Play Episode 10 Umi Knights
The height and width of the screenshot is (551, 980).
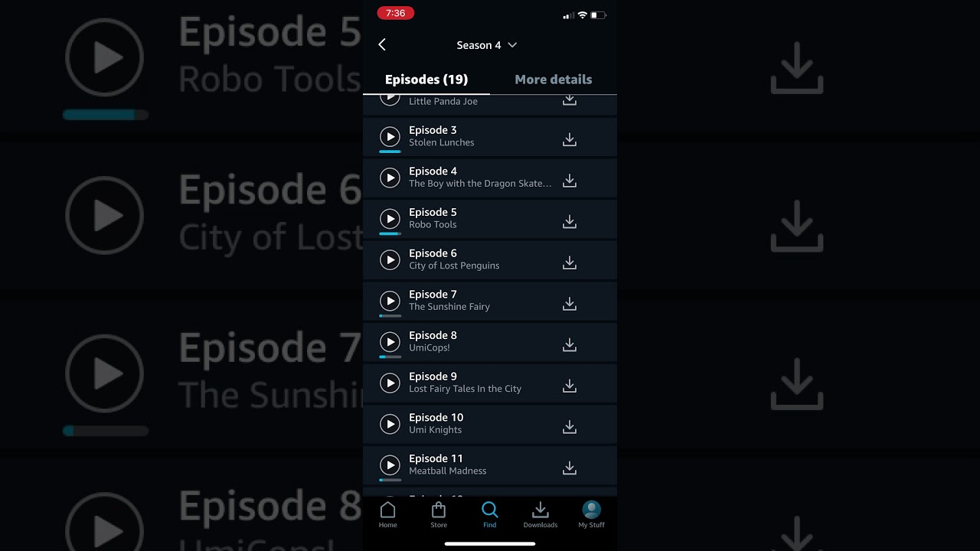[390, 424]
